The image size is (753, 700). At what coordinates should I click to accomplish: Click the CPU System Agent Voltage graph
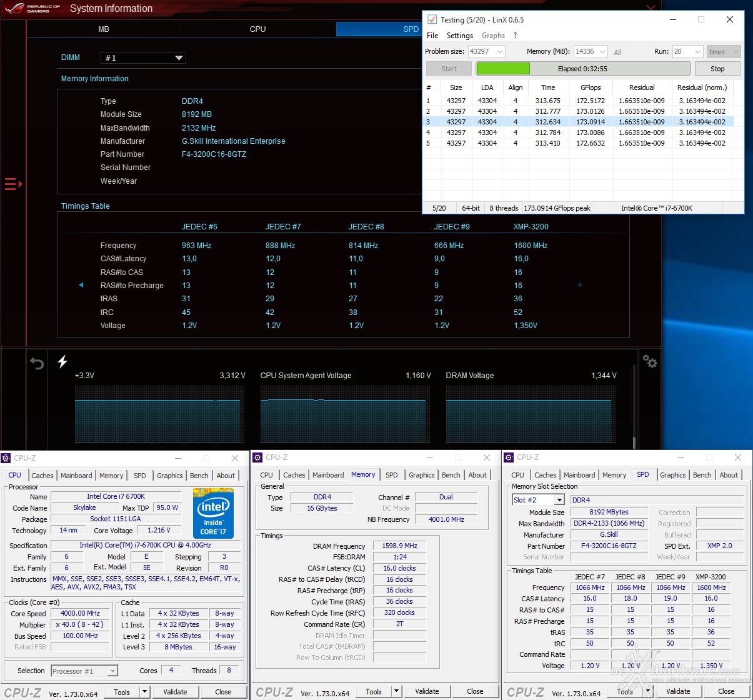tap(344, 416)
